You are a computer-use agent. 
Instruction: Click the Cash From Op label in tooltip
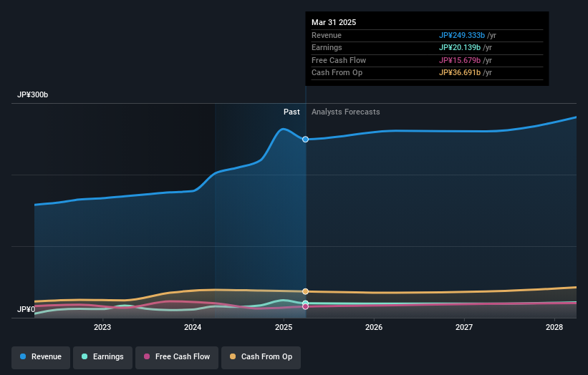[x=337, y=73]
